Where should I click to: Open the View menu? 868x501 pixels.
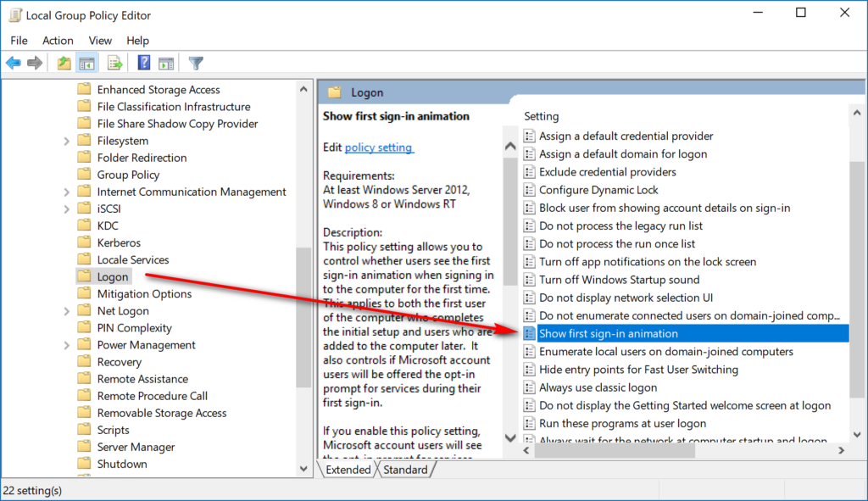[x=100, y=40]
